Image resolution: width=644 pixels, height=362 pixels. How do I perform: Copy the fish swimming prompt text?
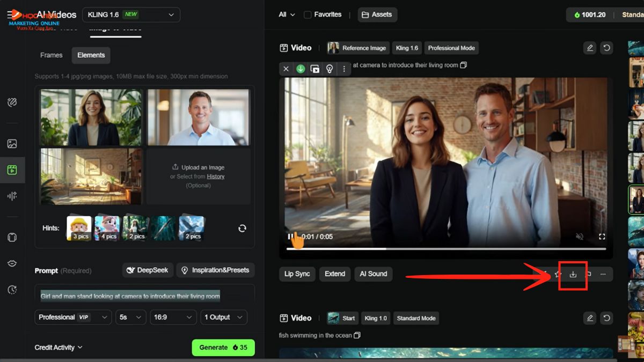(x=357, y=336)
